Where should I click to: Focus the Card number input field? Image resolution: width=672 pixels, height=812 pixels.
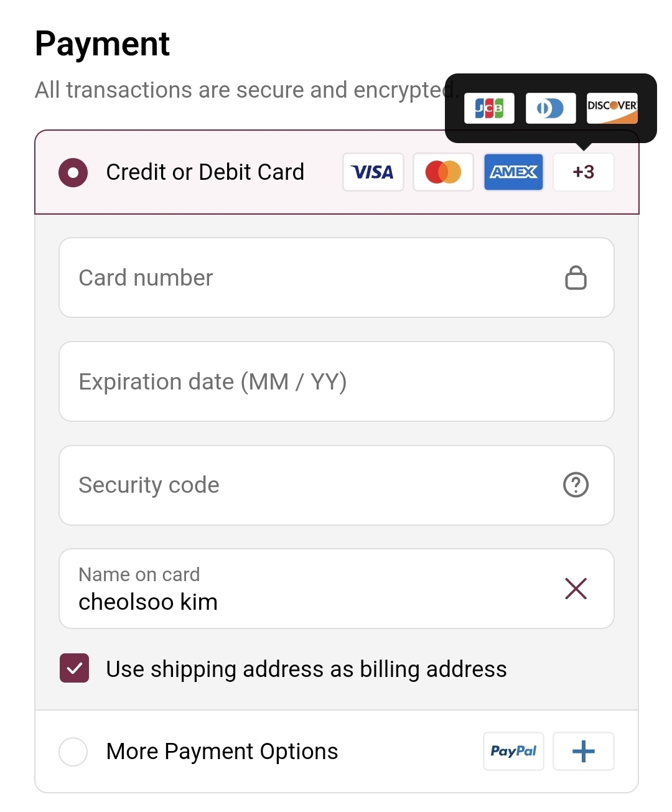[x=311, y=278]
